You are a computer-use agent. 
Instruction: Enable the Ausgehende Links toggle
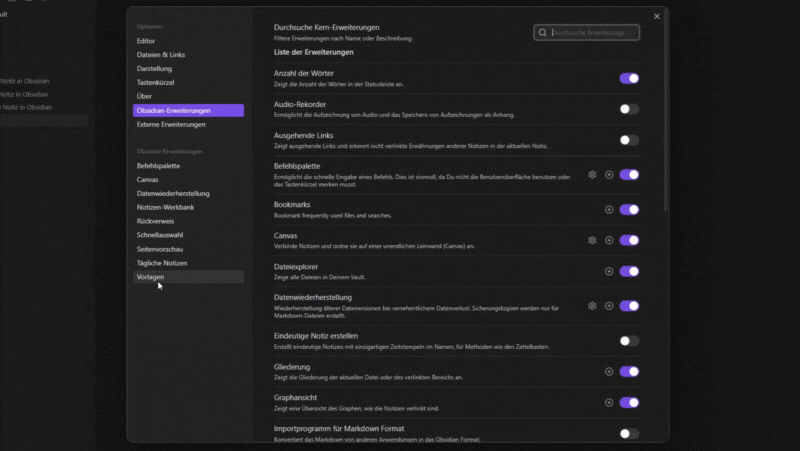(629, 140)
